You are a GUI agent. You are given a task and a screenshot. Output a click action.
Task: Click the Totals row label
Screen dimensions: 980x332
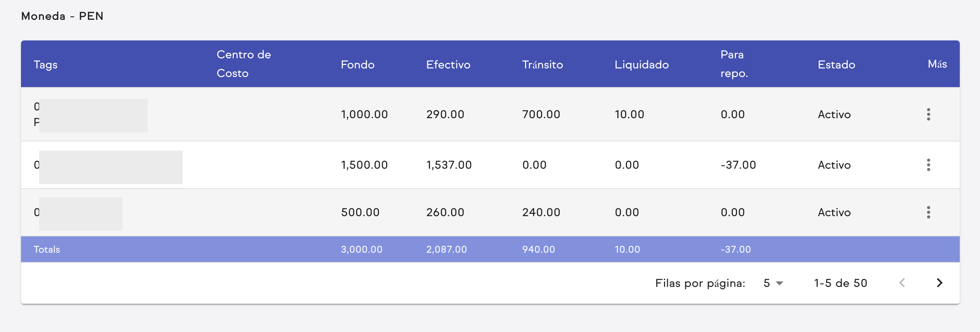pos(47,249)
